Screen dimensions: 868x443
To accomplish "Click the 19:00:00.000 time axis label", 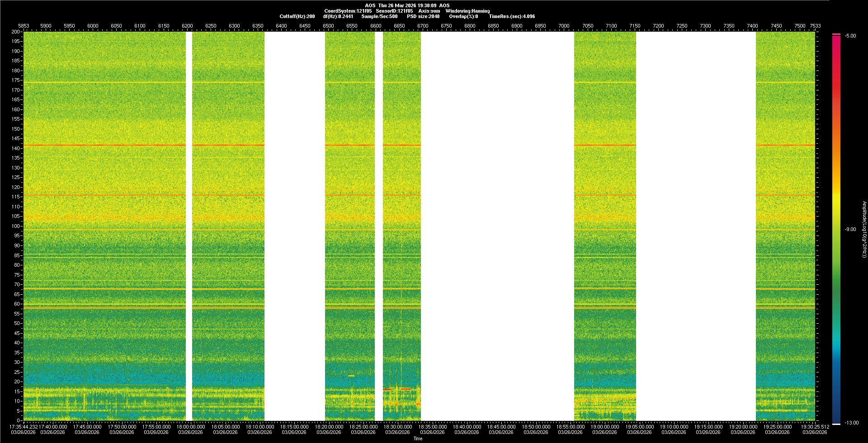I will tap(605, 426).
